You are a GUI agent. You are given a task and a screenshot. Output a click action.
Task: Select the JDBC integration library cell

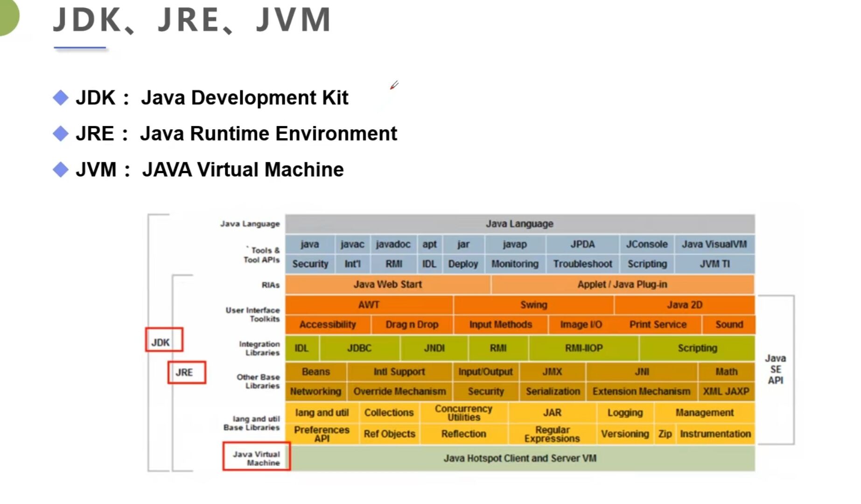[x=359, y=348]
